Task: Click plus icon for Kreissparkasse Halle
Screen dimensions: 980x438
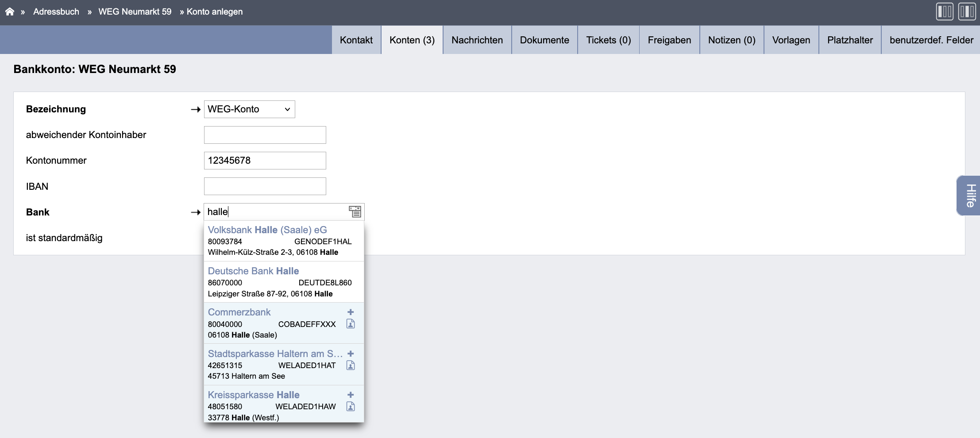Action: (351, 395)
